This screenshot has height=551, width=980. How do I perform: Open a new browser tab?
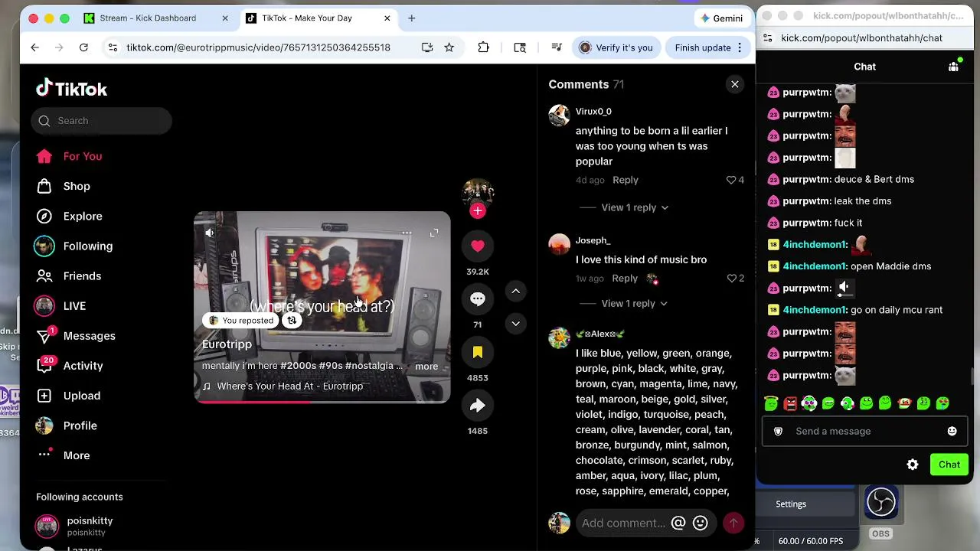(x=411, y=18)
